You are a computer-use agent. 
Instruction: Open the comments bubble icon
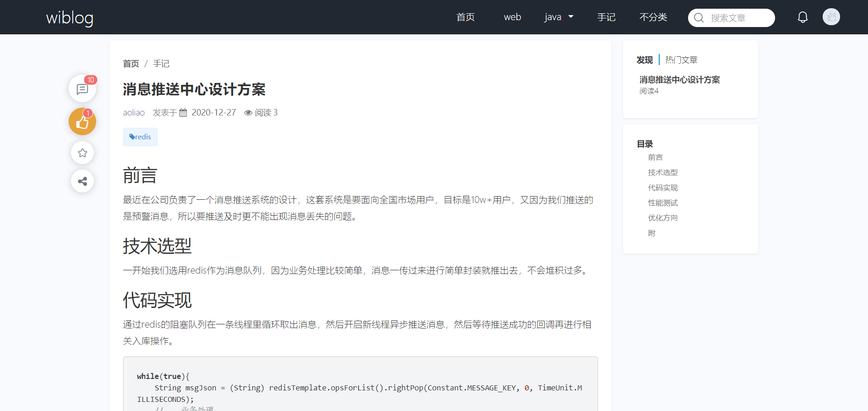point(82,89)
